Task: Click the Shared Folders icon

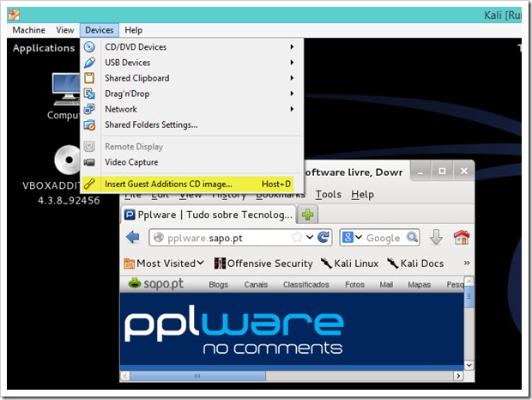Action: click(89, 124)
